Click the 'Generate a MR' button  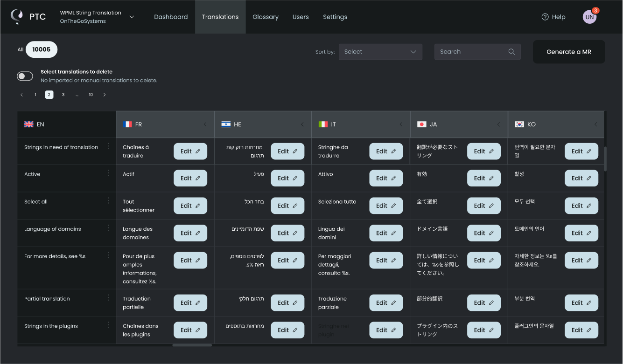[569, 52]
